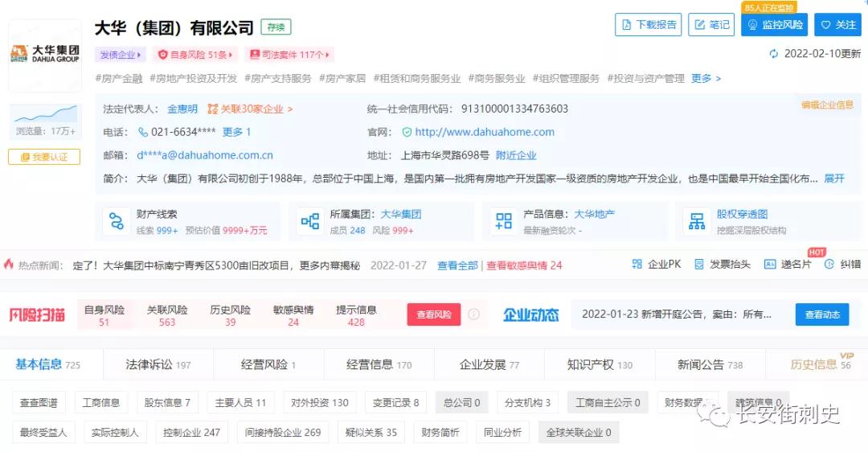868x452 pixels.
Task: Show more industry tags via 更多 >
Action: click(x=706, y=79)
